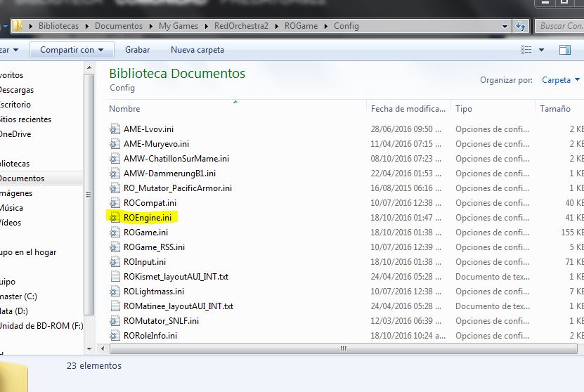Click the folder icon in the address bar
584x392 pixels.
[x=18, y=26]
